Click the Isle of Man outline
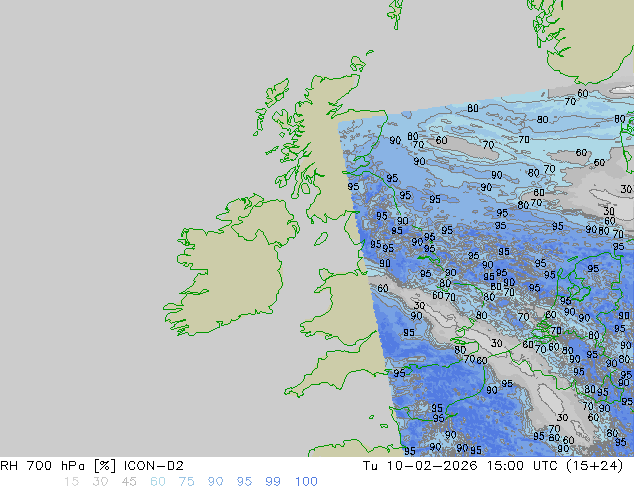Viewport: 634px width, 490px height. (321, 239)
